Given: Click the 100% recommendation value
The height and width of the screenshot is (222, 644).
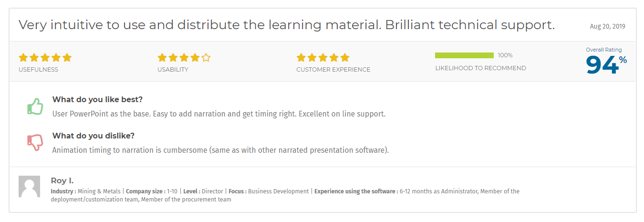Looking at the screenshot, I should 505,55.
